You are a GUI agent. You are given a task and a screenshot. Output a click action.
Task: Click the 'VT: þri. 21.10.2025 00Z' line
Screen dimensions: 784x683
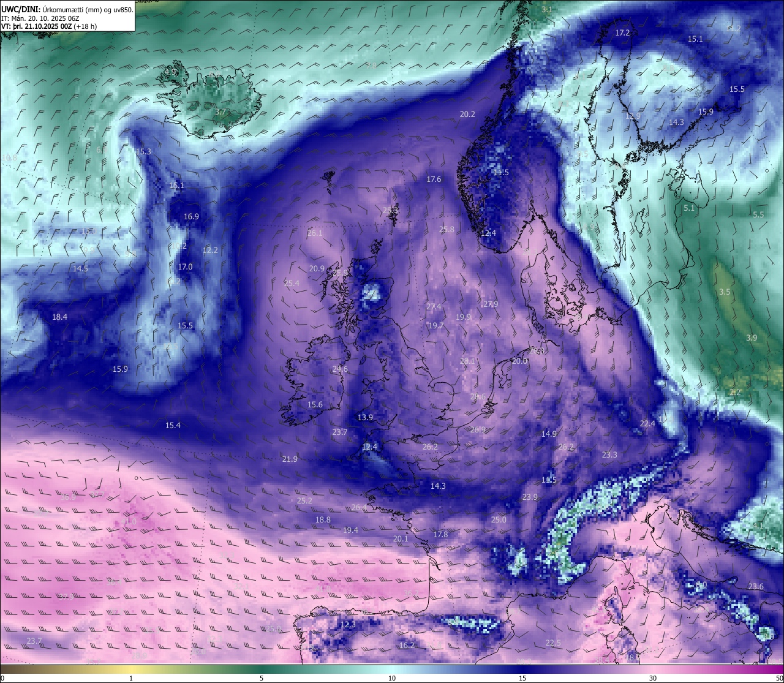tap(49, 26)
